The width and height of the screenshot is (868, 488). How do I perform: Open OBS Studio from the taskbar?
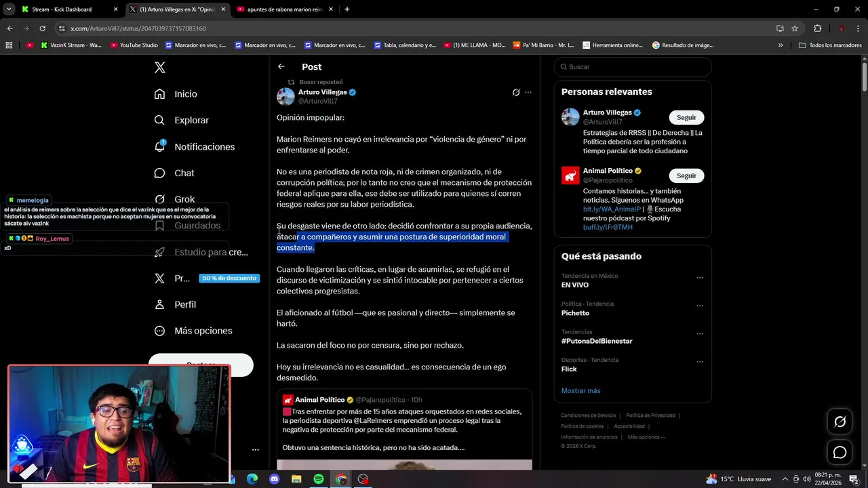click(363, 479)
